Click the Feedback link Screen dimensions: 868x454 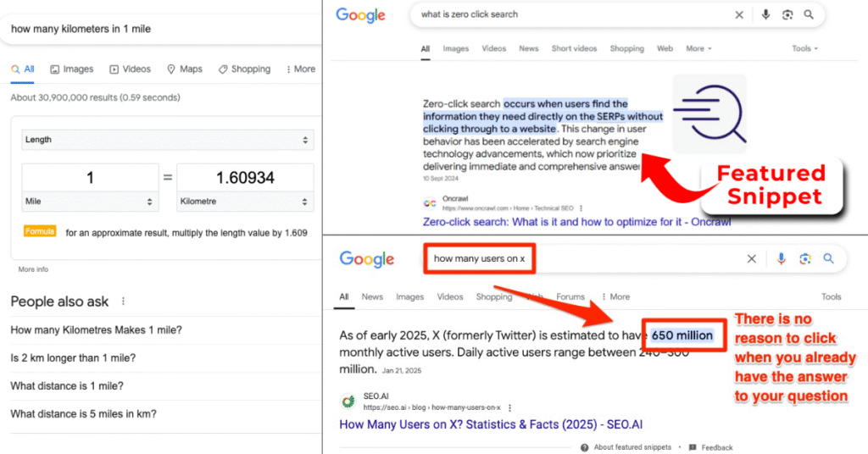(x=717, y=447)
